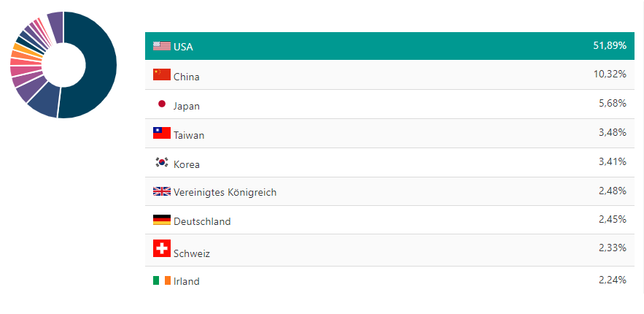Screen dimensions: 644x314
Task: Select the Irland row label
Action: coord(187,281)
